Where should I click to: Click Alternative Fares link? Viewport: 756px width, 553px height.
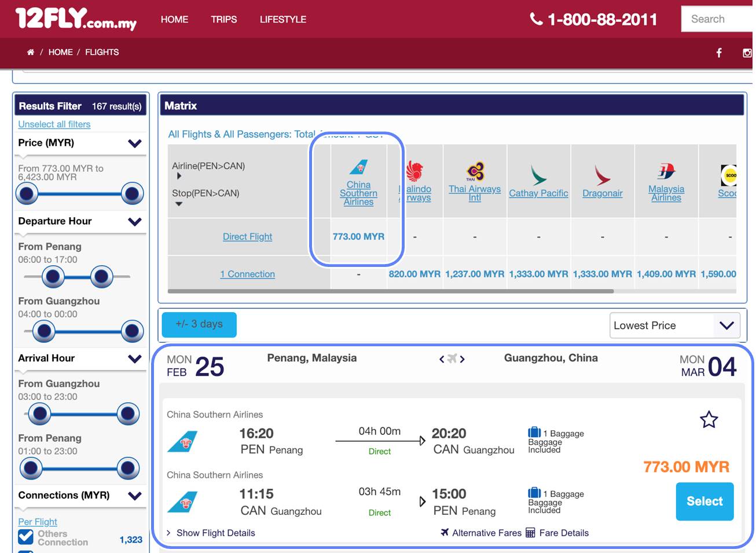click(x=487, y=533)
